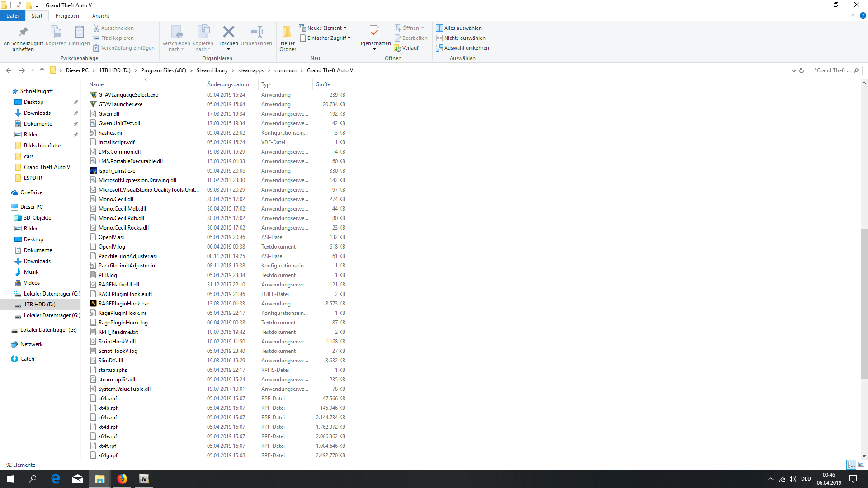The image size is (868, 488).
Task: Click the refresh button next to address bar
Action: click(802, 70)
